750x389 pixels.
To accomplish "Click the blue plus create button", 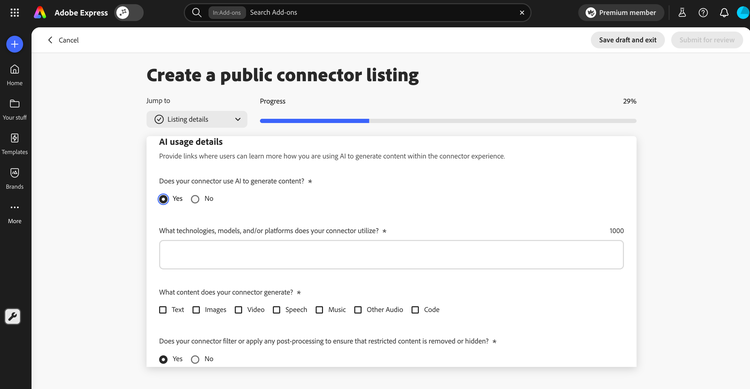I will click(15, 44).
